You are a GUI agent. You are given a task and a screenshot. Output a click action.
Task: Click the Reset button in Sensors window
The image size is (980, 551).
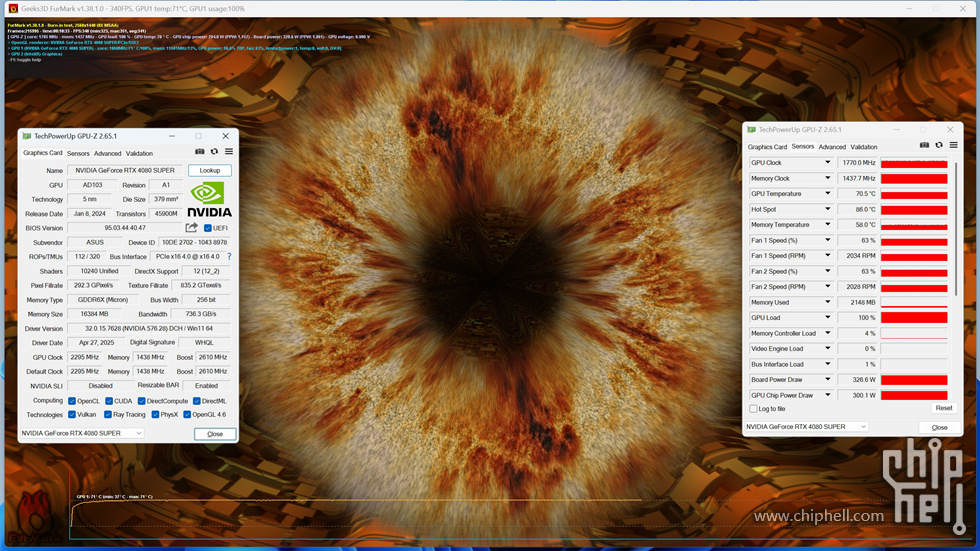(x=944, y=408)
